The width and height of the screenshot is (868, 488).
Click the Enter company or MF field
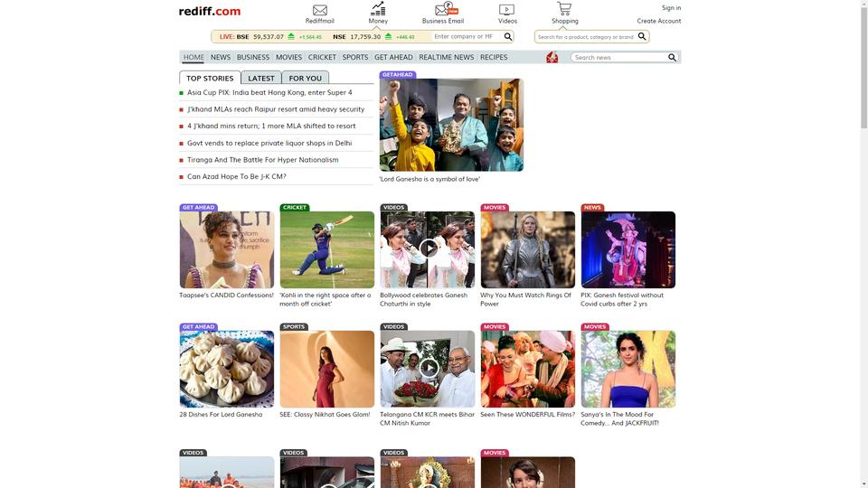pyautogui.click(x=467, y=36)
